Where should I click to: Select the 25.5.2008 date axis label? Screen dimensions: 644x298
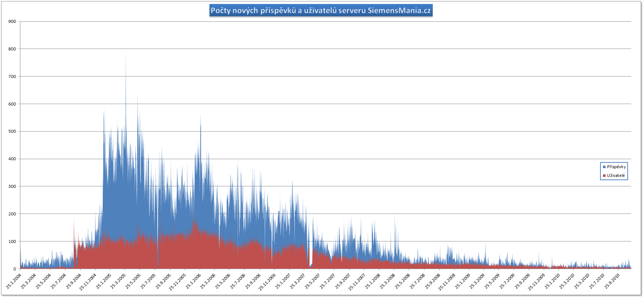click(402, 281)
